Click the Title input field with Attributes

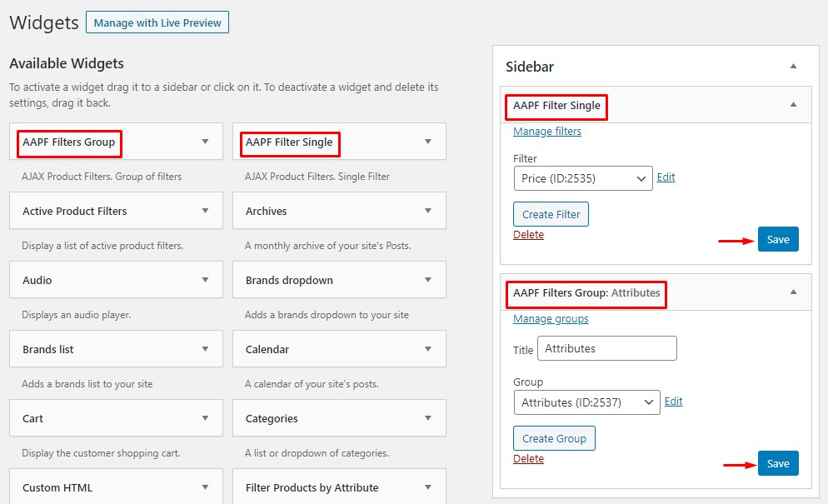(607, 349)
